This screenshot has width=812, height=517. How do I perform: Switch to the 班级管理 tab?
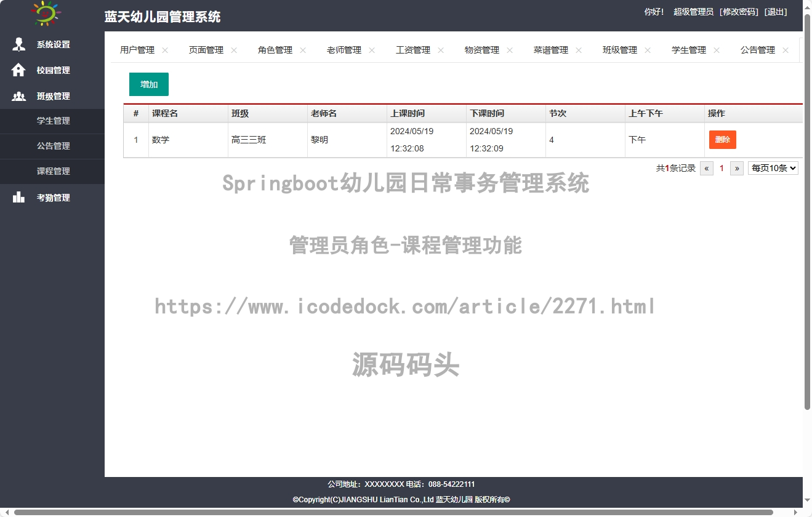coord(620,50)
